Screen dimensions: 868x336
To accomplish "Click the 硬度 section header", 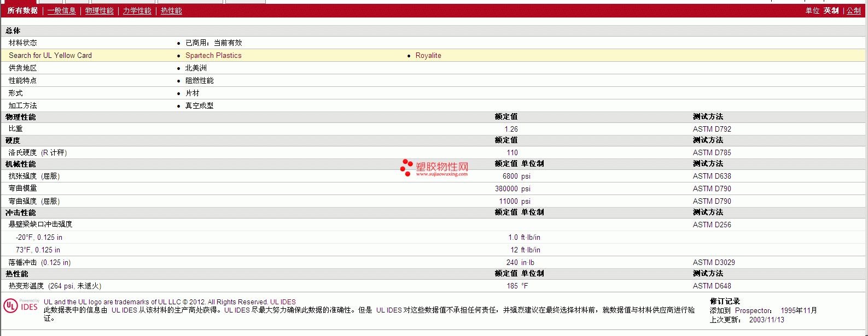I will coord(13,140).
